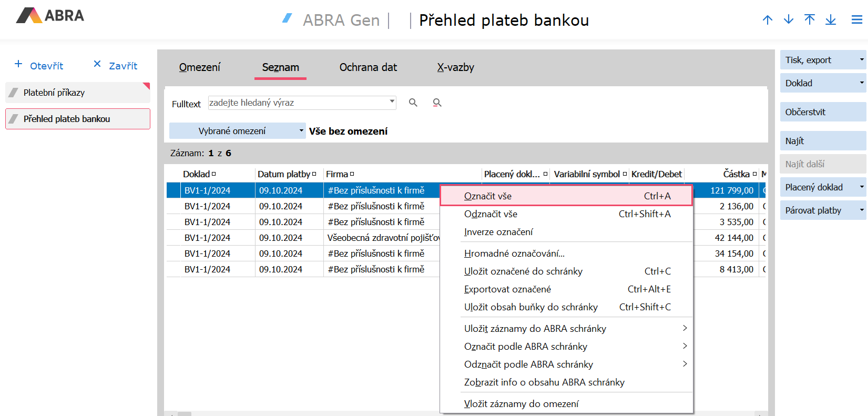Open the Tisk, export dropdown
Screen dimensions: 868x416
[x=861, y=60]
